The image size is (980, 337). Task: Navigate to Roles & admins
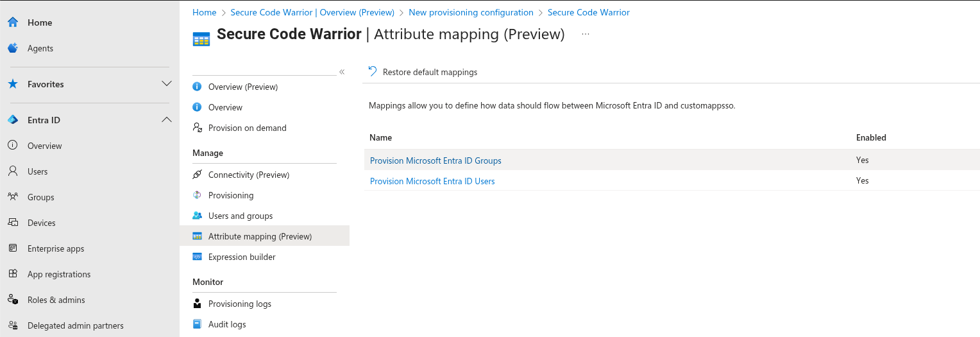(56, 300)
